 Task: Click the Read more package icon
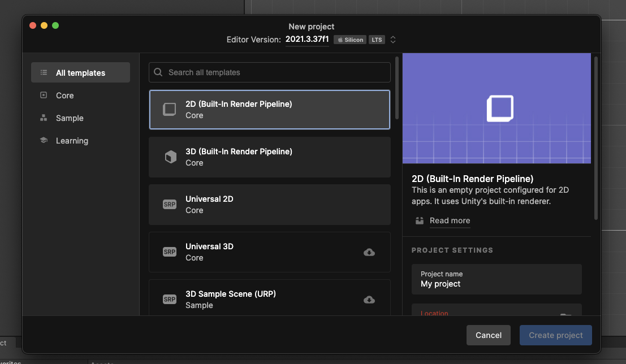[x=419, y=220]
